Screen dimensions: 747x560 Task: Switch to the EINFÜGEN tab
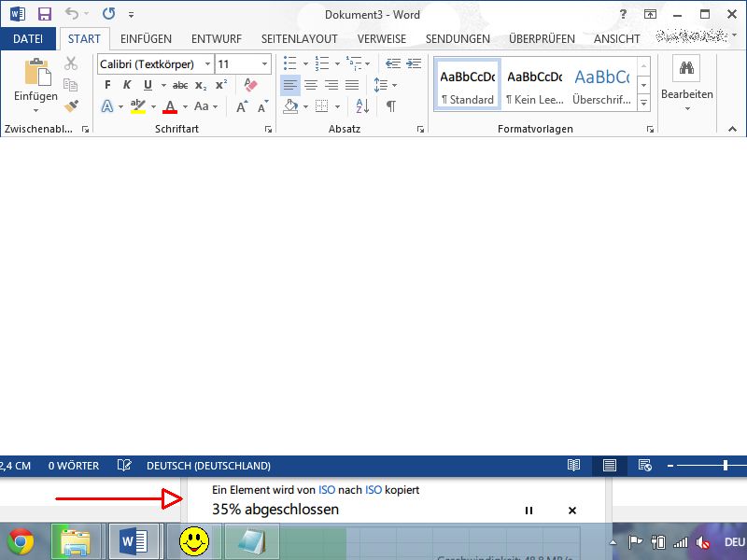tap(146, 38)
